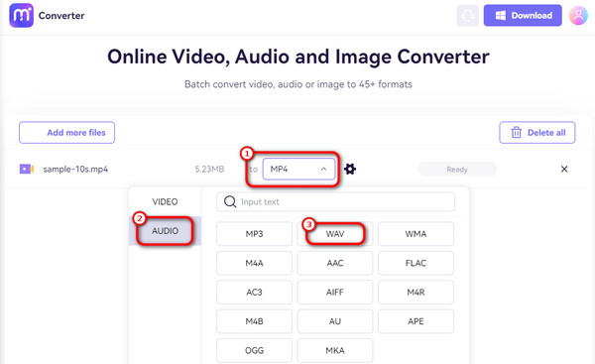Image resolution: width=595 pixels, height=364 pixels.
Task: Click the Delete all button
Action: pyautogui.click(x=536, y=133)
